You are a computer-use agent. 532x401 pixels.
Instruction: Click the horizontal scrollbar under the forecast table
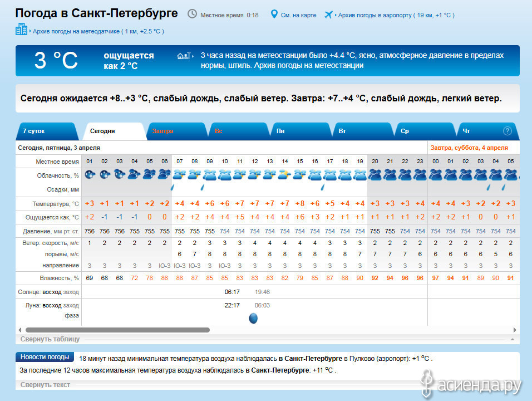click(x=117, y=330)
